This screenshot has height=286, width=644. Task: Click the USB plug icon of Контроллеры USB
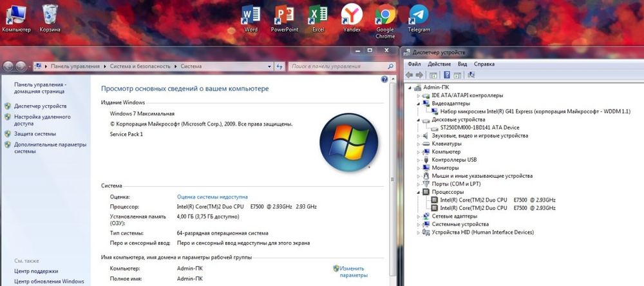[426, 160]
